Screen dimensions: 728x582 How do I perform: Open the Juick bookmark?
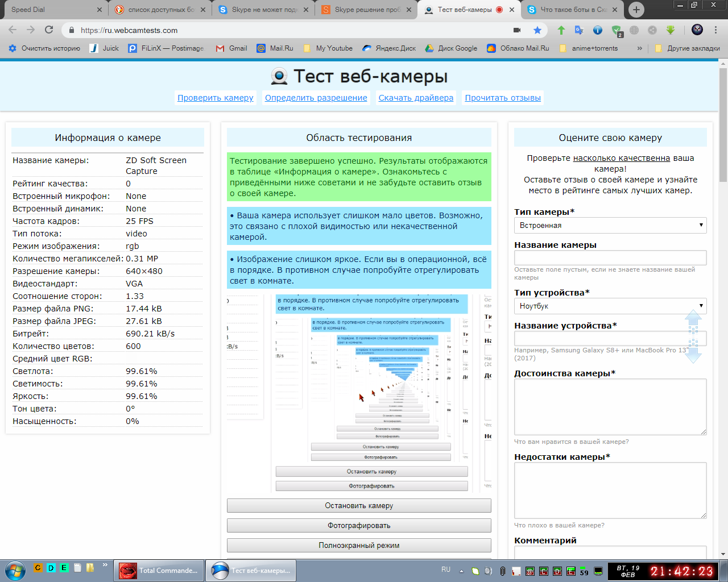105,48
